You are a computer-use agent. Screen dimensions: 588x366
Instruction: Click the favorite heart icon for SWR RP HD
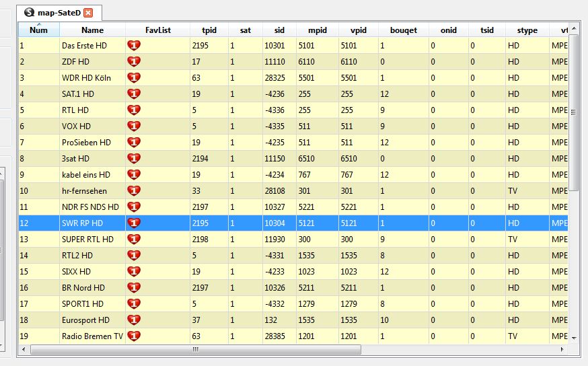pos(134,223)
